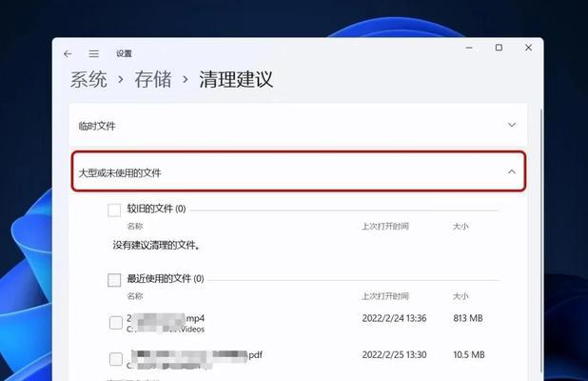Check the 较旧的文件 (0) checkbox
Screen dimensions: 588x381
coord(114,211)
